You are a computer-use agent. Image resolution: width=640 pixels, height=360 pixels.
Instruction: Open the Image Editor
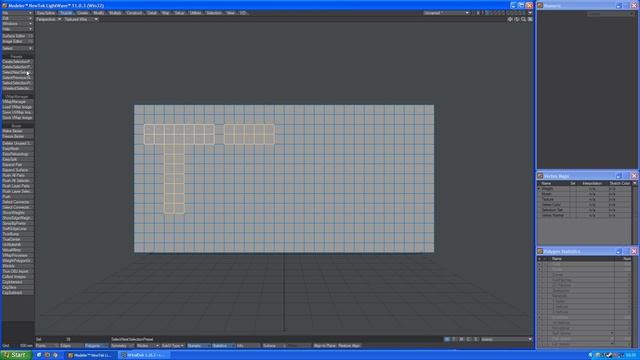click(17, 41)
